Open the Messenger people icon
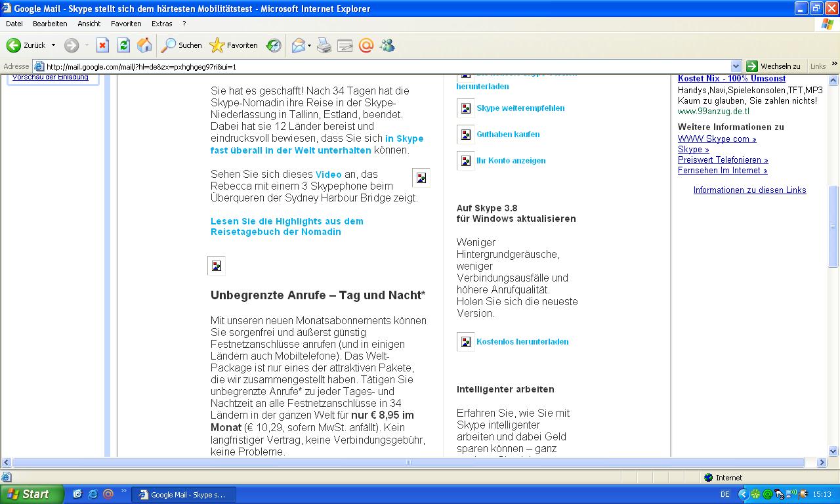Image resolution: width=840 pixels, height=504 pixels. 387,45
